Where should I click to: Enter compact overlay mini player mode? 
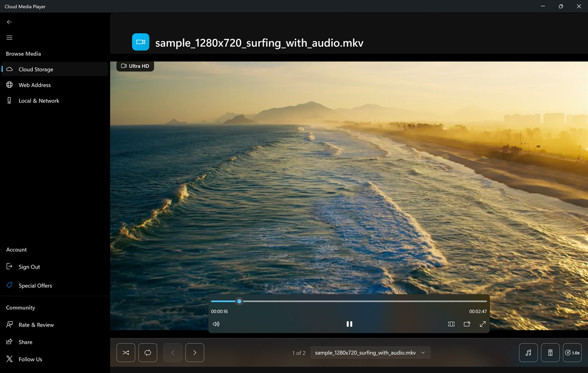(x=467, y=324)
